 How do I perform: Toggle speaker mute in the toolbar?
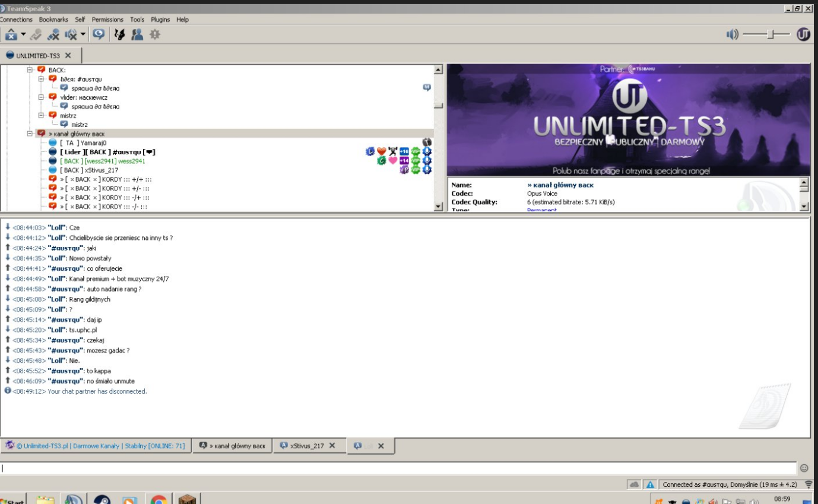click(72, 35)
